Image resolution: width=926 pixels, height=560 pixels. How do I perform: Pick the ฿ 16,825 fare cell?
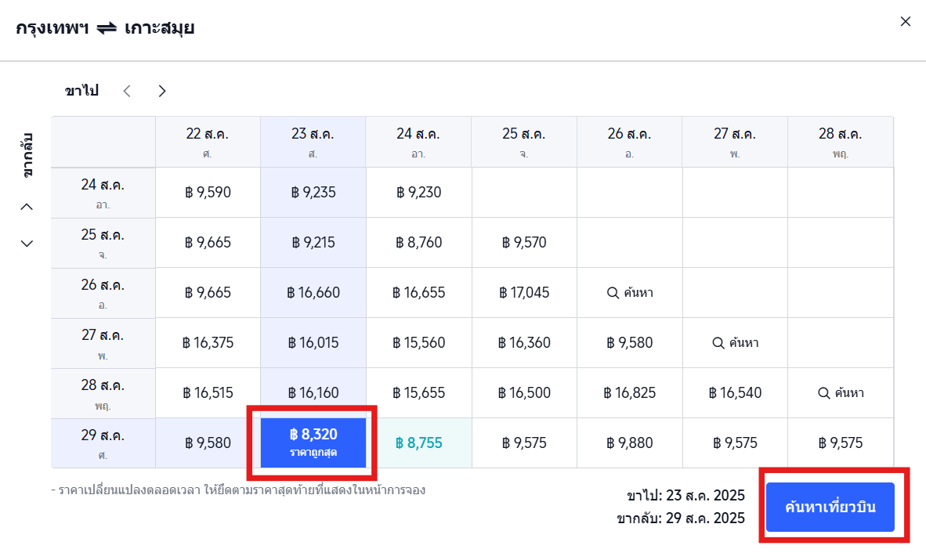point(629,393)
